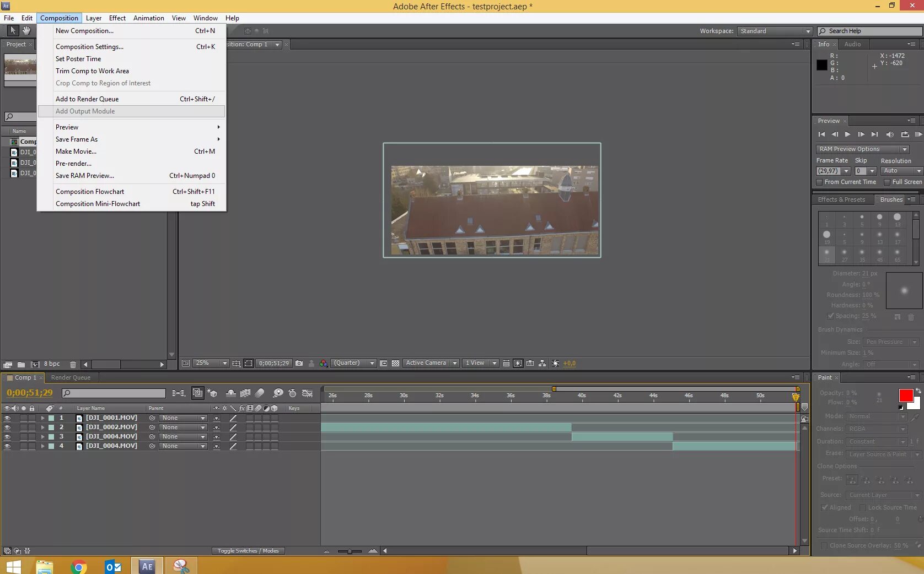Open Google Chrome from the taskbar
The image size is (924, 574).
pos(79,566)
